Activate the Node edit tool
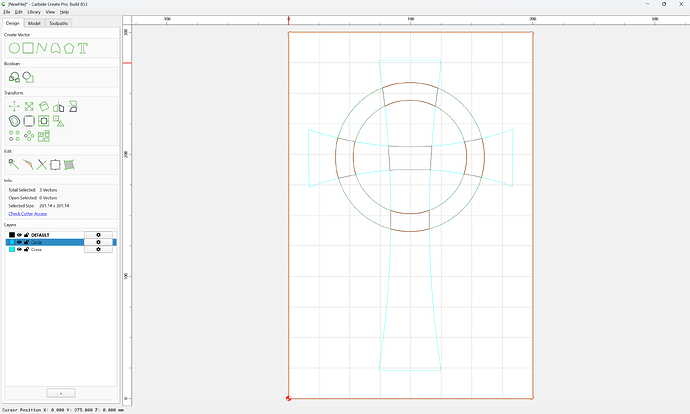 (14, 165)
